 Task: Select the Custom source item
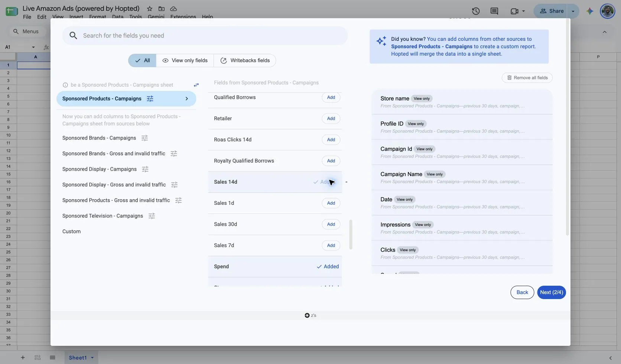point(71,232)
